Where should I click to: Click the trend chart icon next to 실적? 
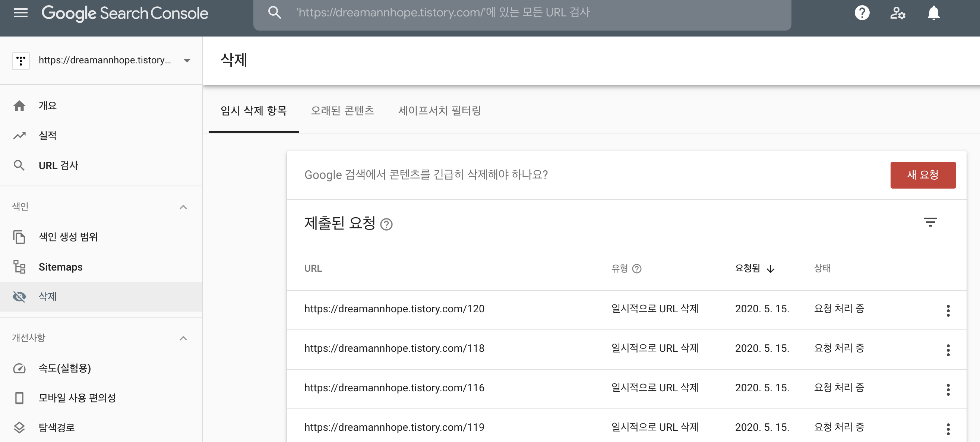(x=19, y=135)
